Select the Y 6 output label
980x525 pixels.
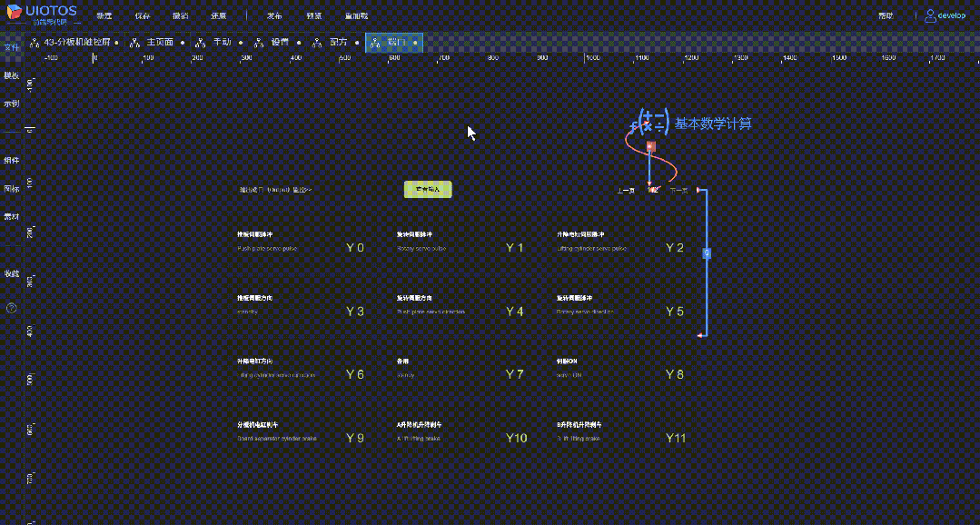(355, 374)
